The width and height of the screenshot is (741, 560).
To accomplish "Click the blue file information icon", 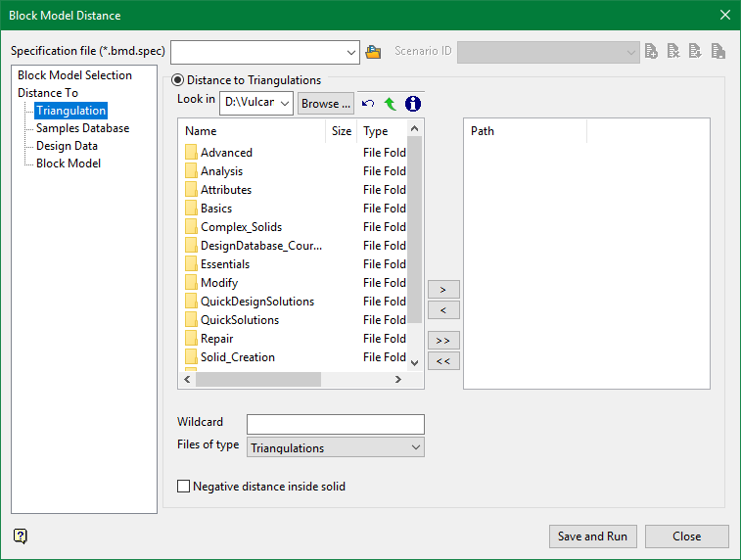I will tap(412, 103).
